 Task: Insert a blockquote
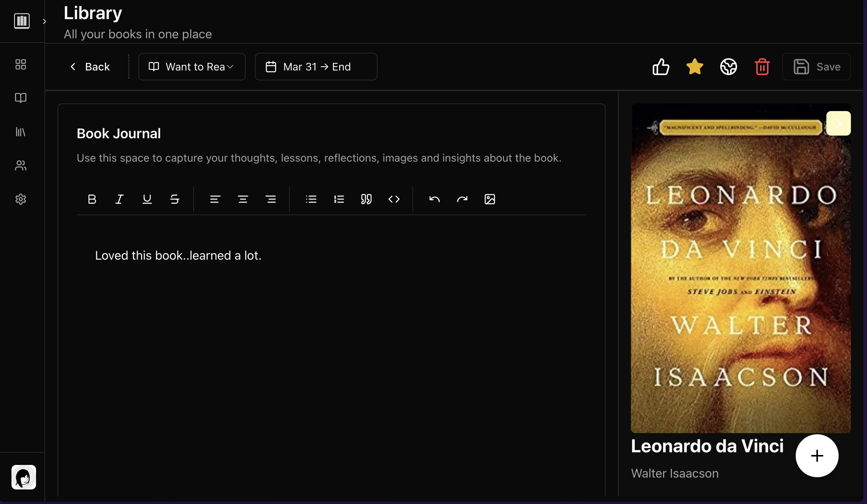366,199
